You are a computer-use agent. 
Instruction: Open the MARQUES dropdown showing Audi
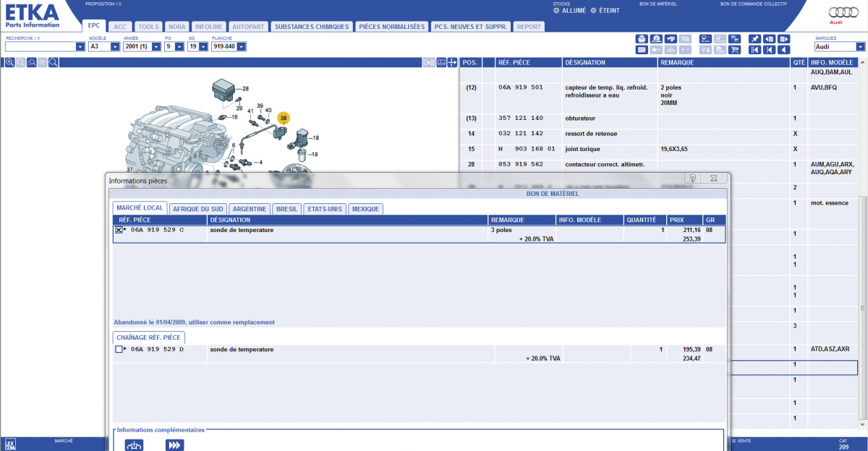pos(859,47)
